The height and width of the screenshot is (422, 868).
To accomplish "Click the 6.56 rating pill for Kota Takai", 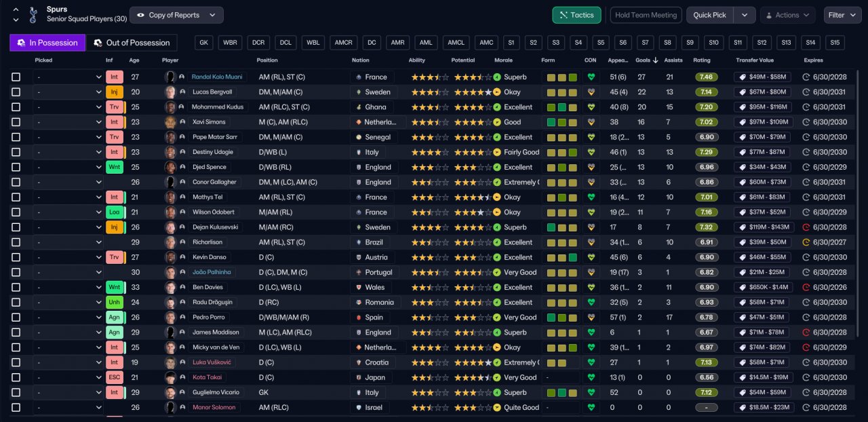I will (706, 377).
